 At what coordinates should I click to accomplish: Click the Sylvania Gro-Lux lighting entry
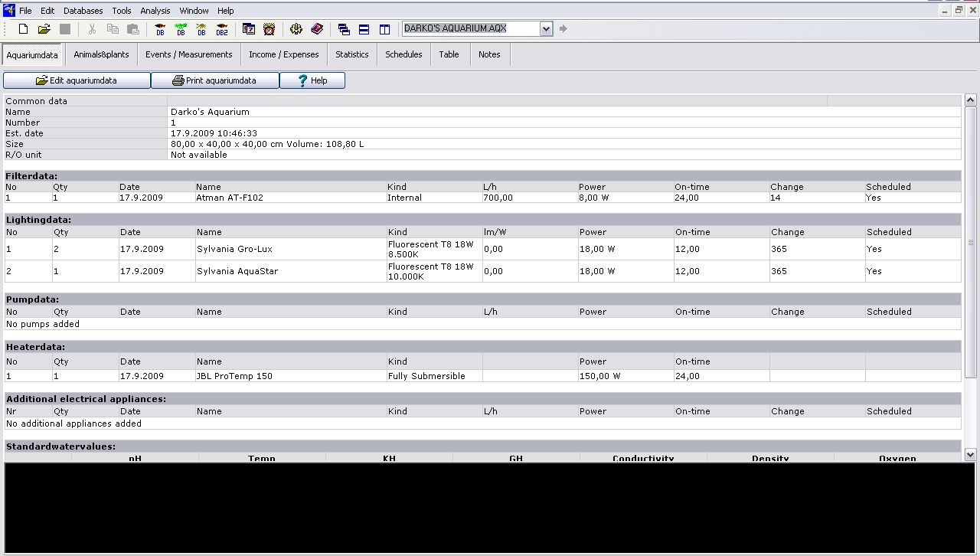(234, 249)
